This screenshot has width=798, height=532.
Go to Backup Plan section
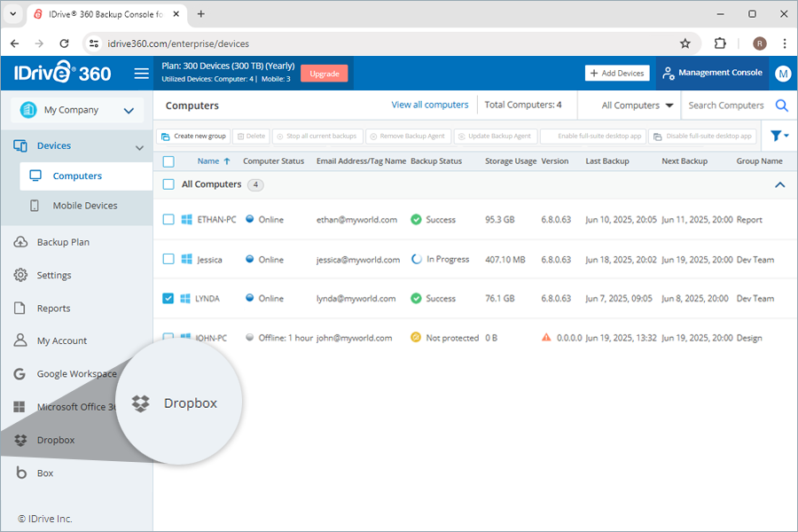click(62, 242)
